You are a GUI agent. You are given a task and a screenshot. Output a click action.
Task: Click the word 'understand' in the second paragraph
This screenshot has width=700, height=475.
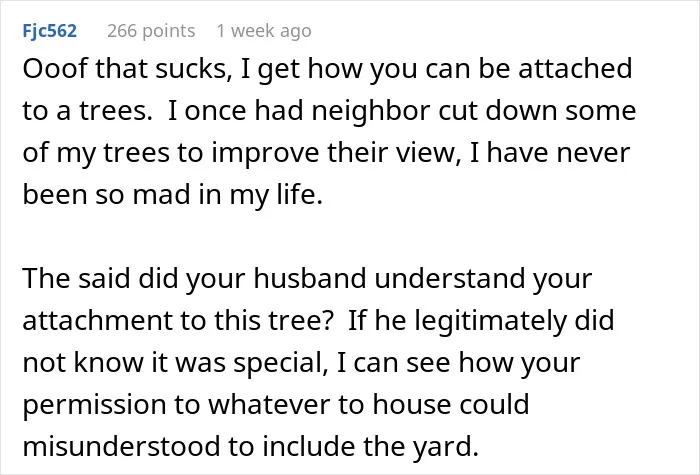coord(450,278)
